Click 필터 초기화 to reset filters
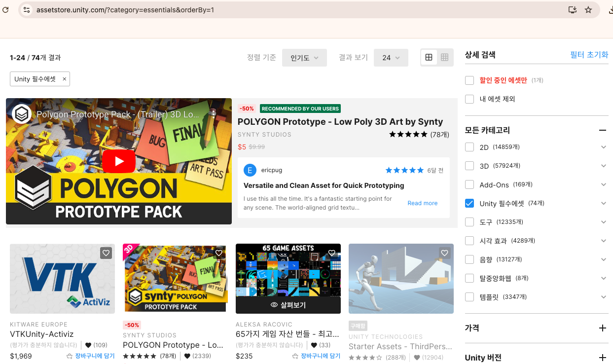The width and height of the screenshot is (613, 364). pyautogui.click(x=589, y=55)
